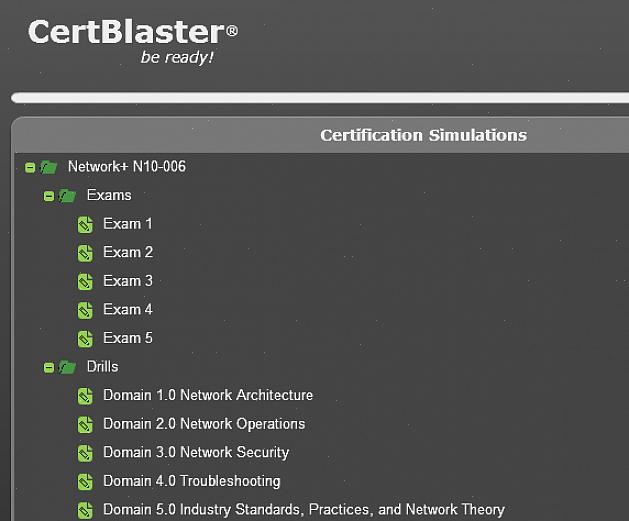Open Exam 3
Image resolution: width=629 pixels, height=521 pixels.
[x=128, y=281]
